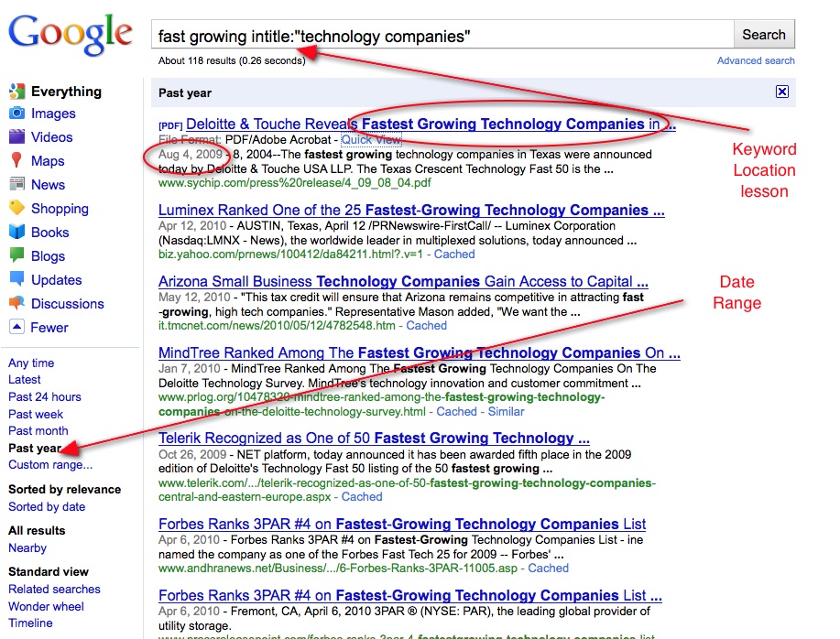Click the Everything search category icon
Image resolution: width=840 pixels, height=639 pixels.
16,92
